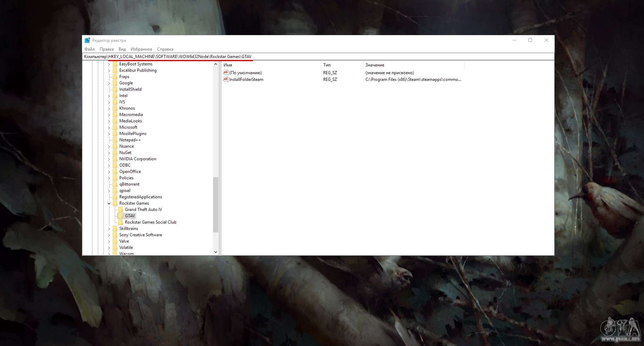The width and height of the screenshot is (644, 346).
Task: Select the Rockstar Games Social Club key
Action: pyautogui.click(x=151, y=222)
